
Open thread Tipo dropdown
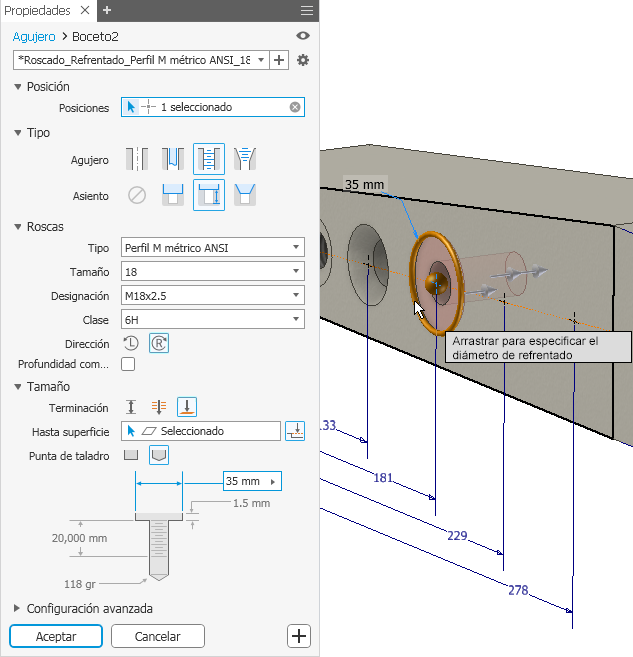(x=213, y=248)
